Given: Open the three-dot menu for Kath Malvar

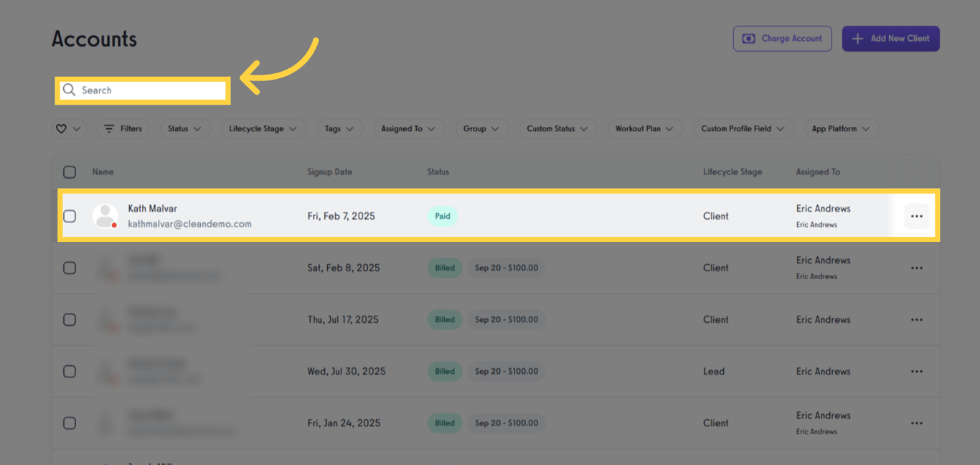Looking at the screenshot, I should [916, 215].
